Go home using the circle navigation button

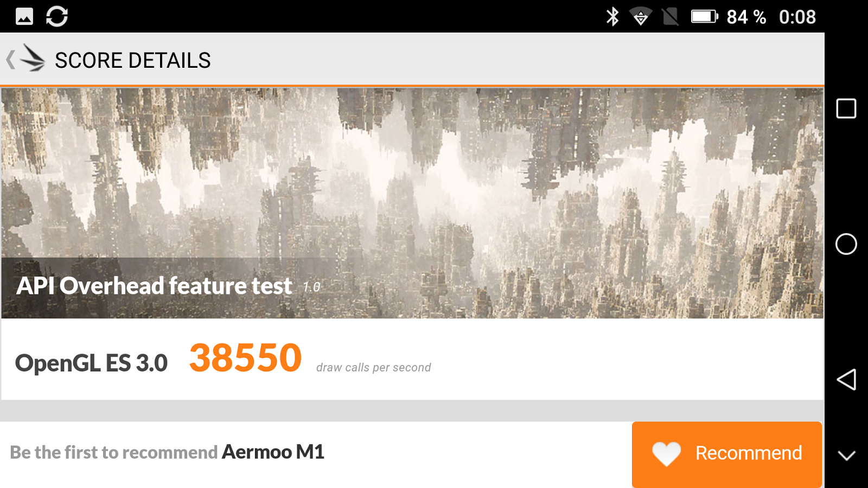point(846,244)
